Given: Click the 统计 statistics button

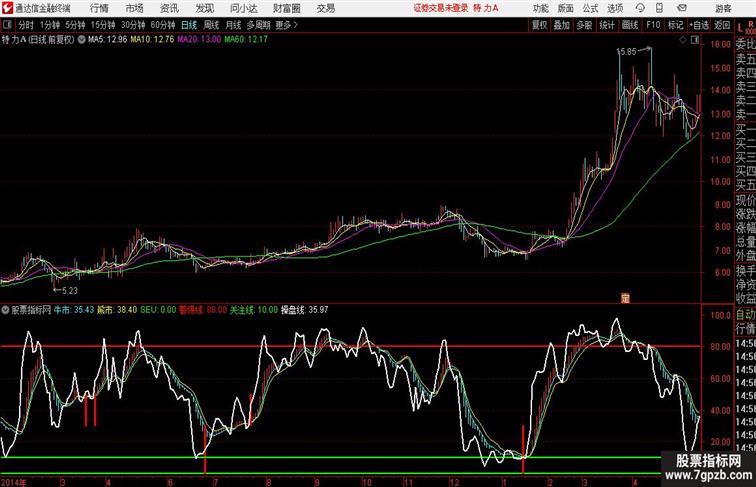Looking at the screenshot, I should tap(607, 25).
